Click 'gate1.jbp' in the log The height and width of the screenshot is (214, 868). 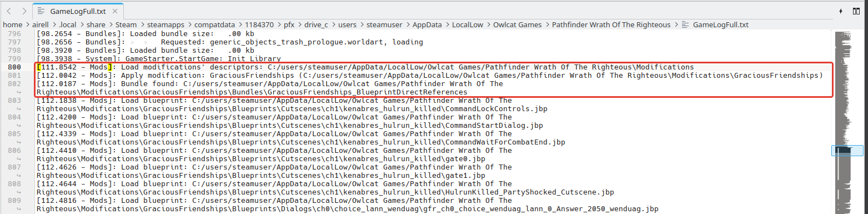465,175
